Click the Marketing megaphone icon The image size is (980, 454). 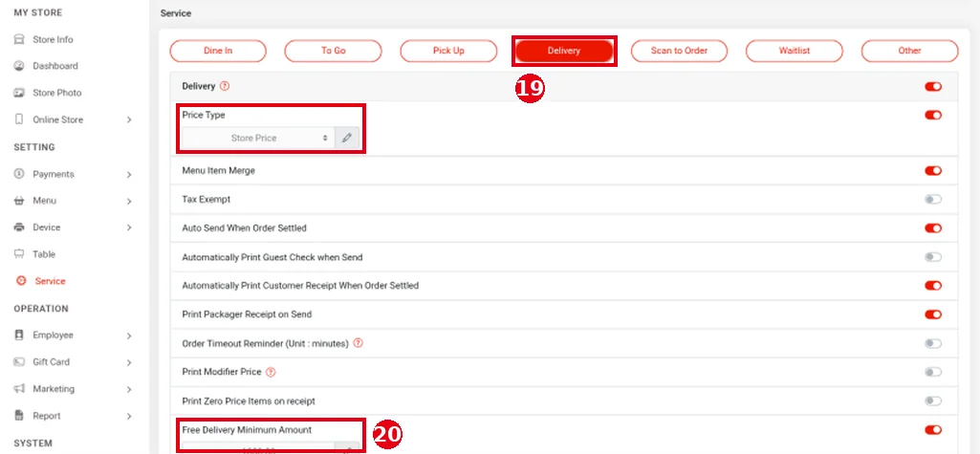[x=19, y=388]
